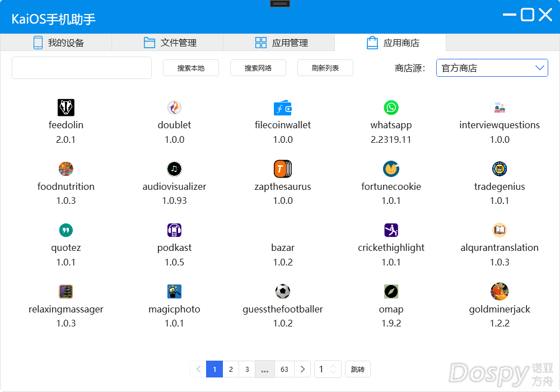Screen dimensions: 560x392
Task: Open the 商店源 store source dropdown
Action: (x=492, y=68)
